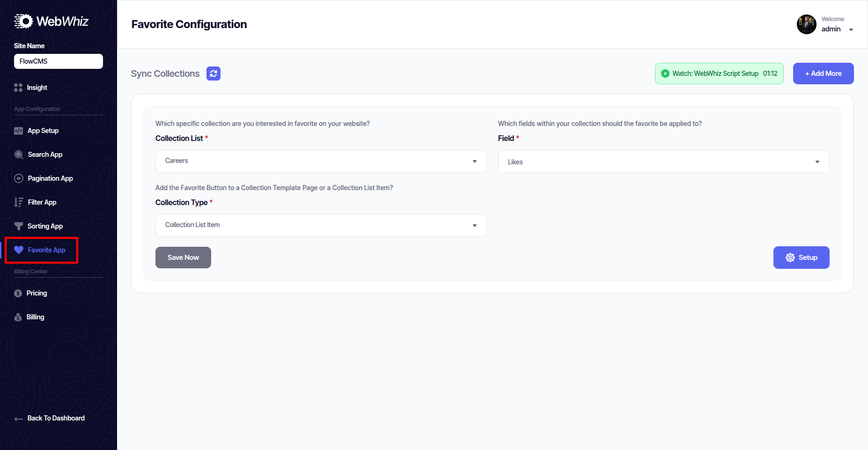Click the App Setup code icon
This screenshot has height=450, width=868.
[x=18, y=131]
